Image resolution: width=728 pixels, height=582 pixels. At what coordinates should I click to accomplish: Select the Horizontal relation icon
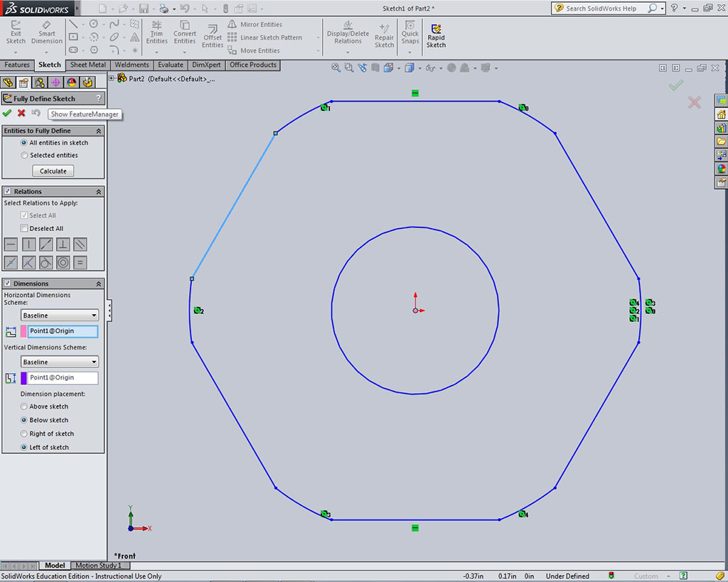[11, 244]
